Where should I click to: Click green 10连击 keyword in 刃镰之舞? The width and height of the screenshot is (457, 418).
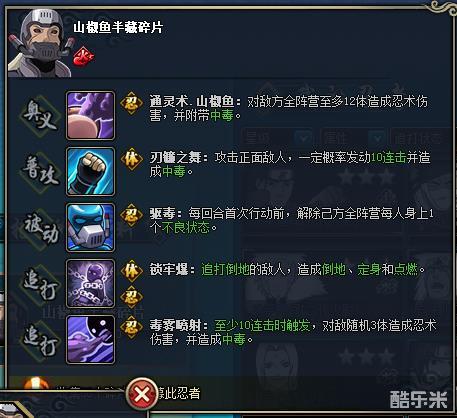388,157
